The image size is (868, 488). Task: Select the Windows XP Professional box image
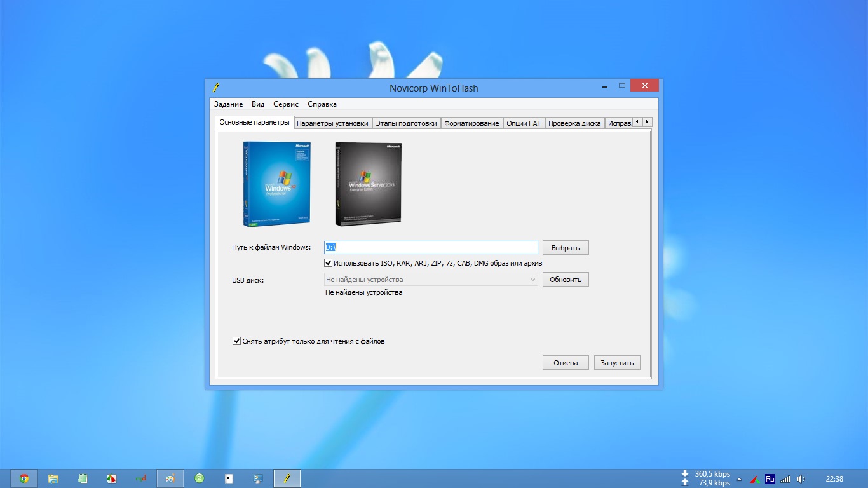click(276, 184)
